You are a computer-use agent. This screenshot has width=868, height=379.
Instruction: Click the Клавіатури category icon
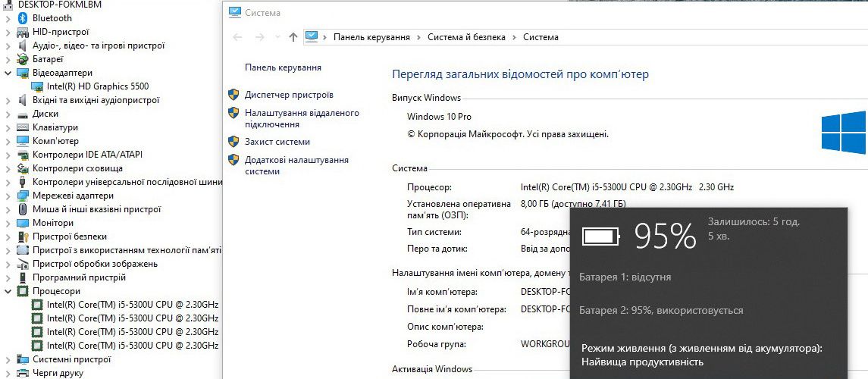[23, 127]
